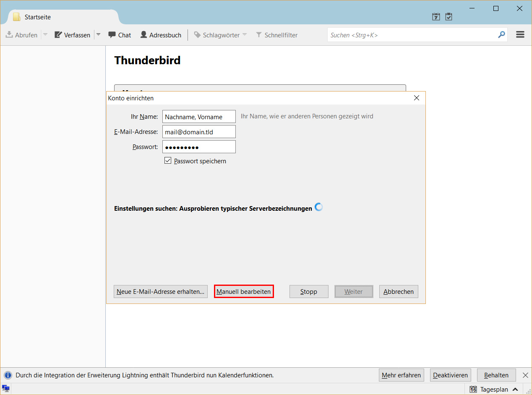Expand the Tagesplan panel chevron

tap(516, 389)
